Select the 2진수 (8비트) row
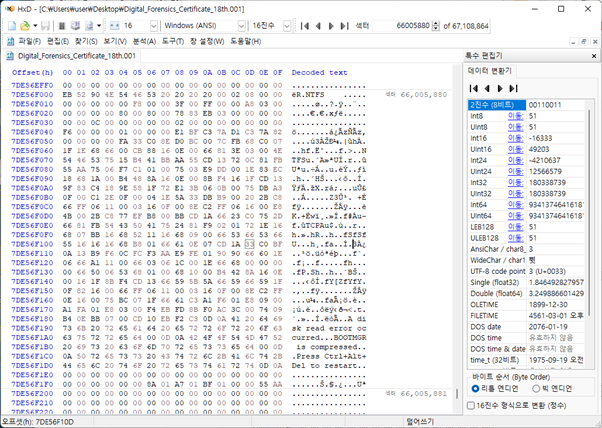 pyautogui.click(x=526, y=105)
